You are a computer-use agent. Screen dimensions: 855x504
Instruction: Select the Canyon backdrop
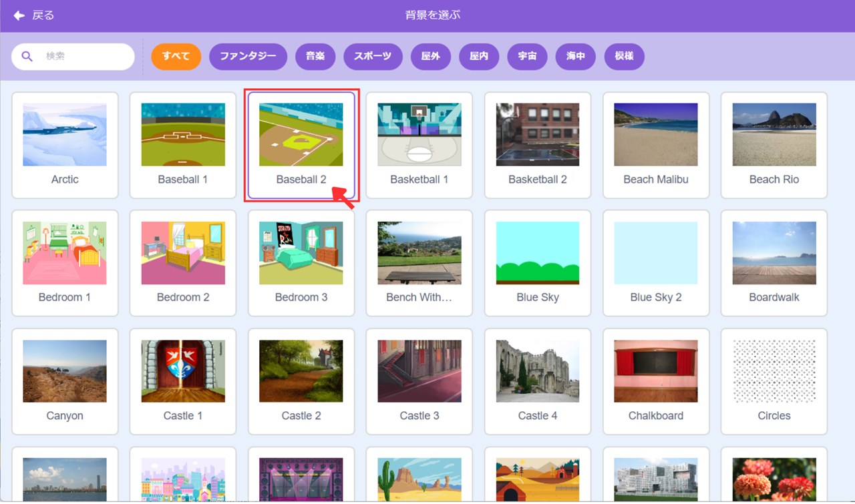click(x=65, y=381)
